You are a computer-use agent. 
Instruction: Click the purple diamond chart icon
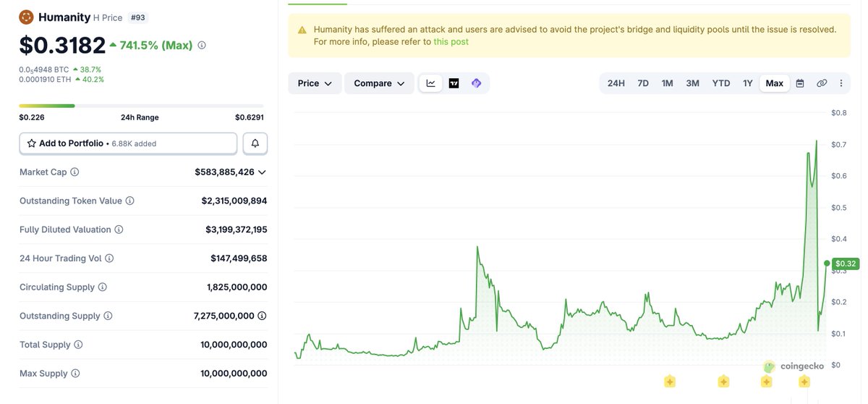[477, 83]
